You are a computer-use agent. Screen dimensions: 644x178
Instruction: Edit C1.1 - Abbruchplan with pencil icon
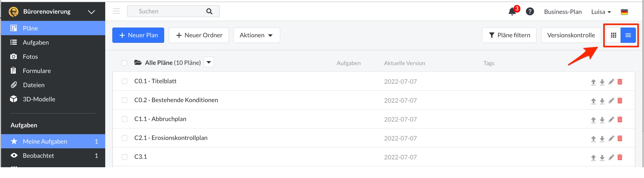[611, 119]
